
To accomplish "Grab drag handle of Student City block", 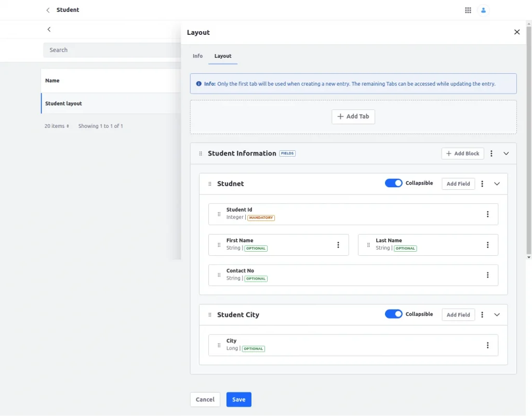I will coord(210,315).
